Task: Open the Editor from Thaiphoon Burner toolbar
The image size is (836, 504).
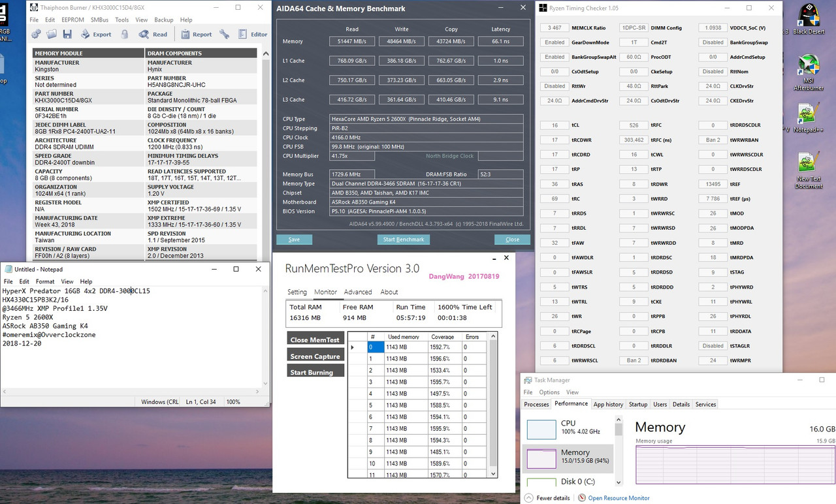Action: 253,34
